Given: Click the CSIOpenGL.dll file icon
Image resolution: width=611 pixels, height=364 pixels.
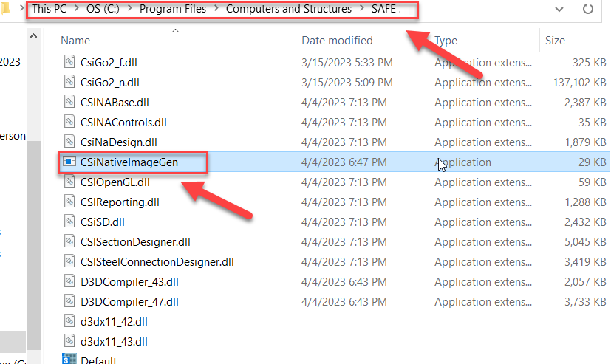Looking at the screenshot, I should pyautogui.click(x=70, y=182).
